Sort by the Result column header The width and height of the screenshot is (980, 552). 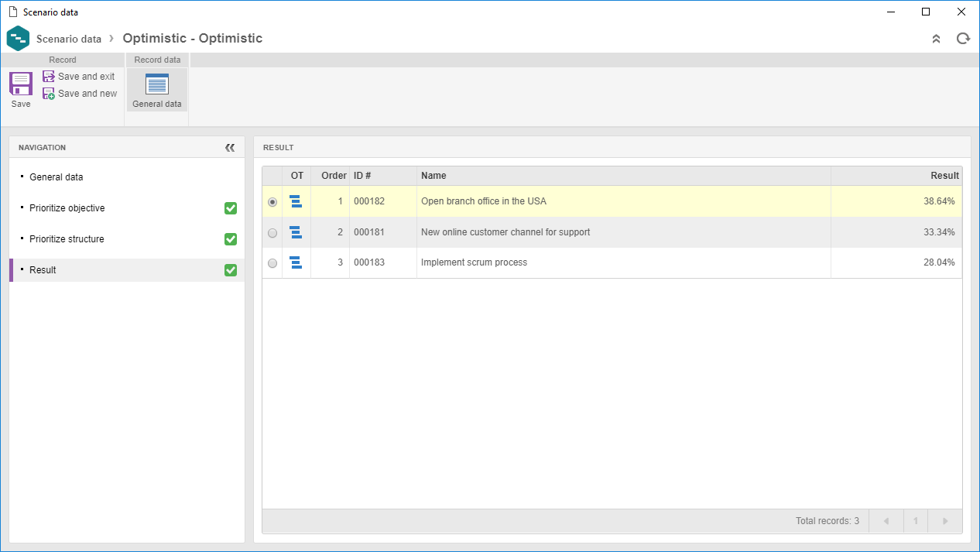click(x=896, y=176)
